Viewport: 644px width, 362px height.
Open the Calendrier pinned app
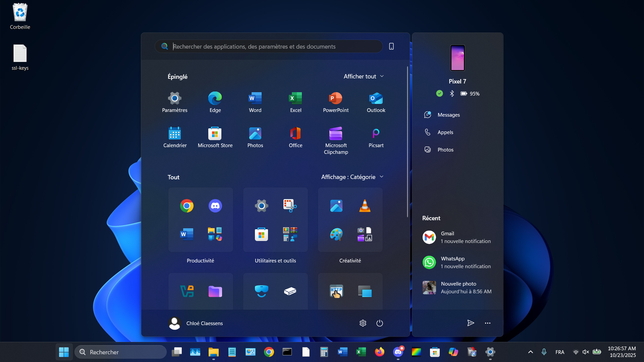click(175, 137)
